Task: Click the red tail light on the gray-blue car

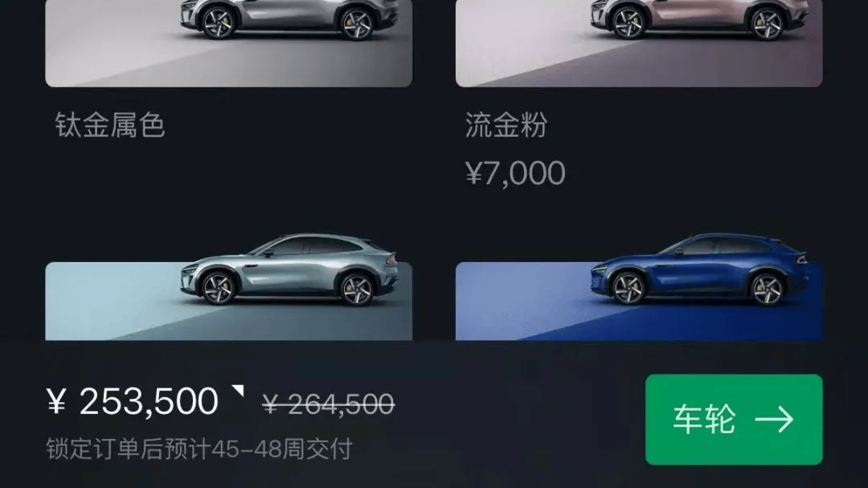Action: [392, 258]
